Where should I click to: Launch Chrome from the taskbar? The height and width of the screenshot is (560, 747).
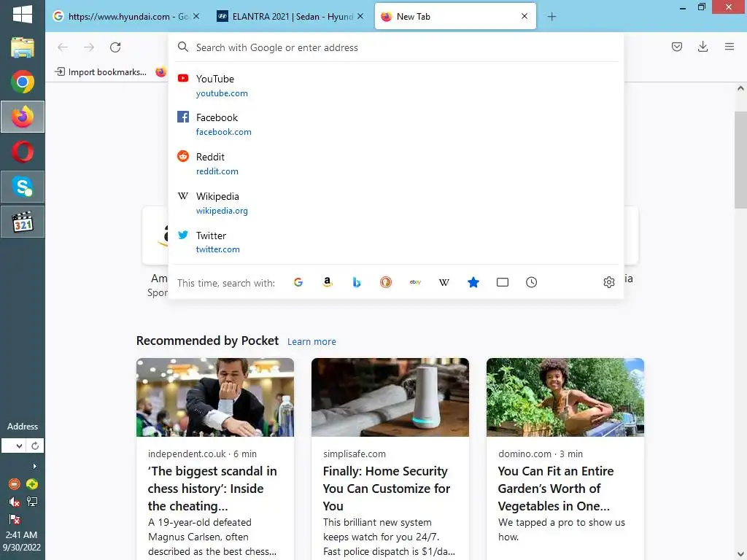pos(23,82)
